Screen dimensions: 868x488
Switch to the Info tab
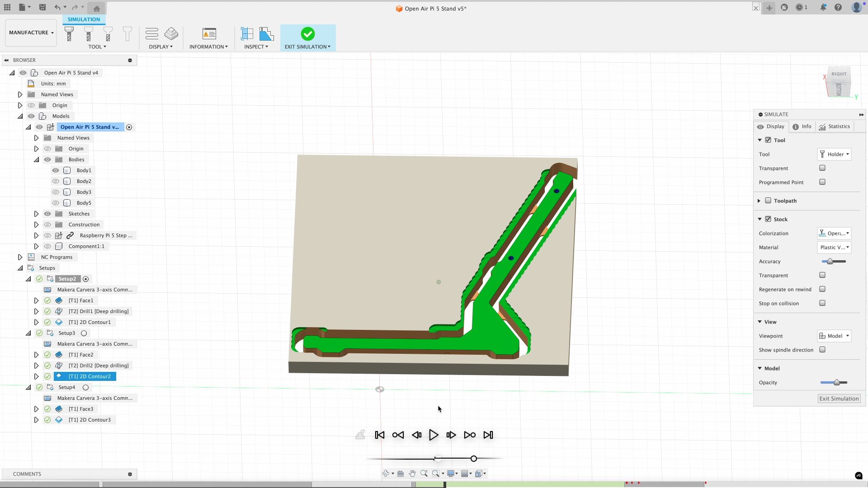[x=802, y=127]
